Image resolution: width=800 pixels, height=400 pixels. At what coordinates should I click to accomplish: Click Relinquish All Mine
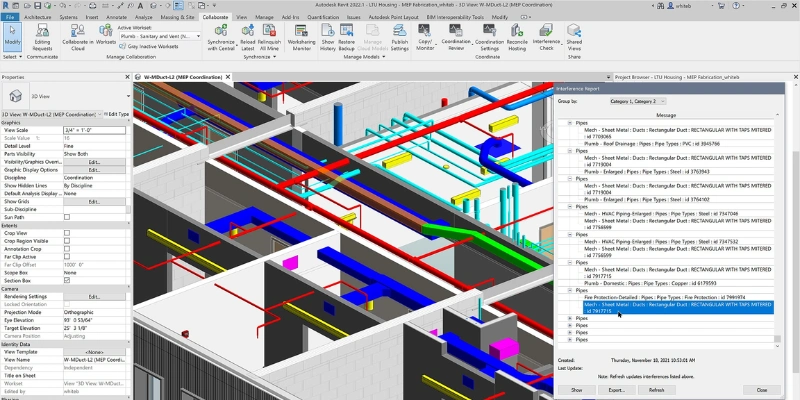269,37
